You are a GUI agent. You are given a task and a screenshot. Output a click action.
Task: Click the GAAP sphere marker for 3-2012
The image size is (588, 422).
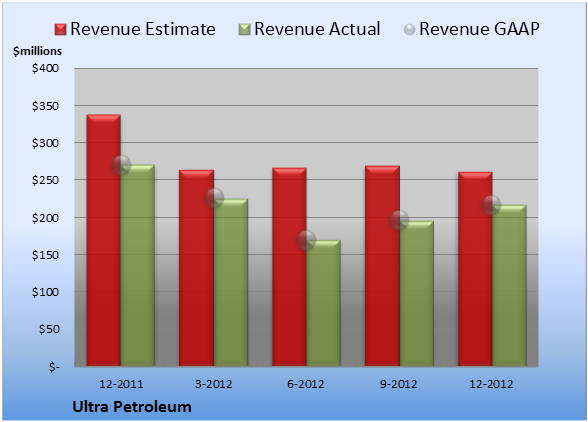(214, 198)
